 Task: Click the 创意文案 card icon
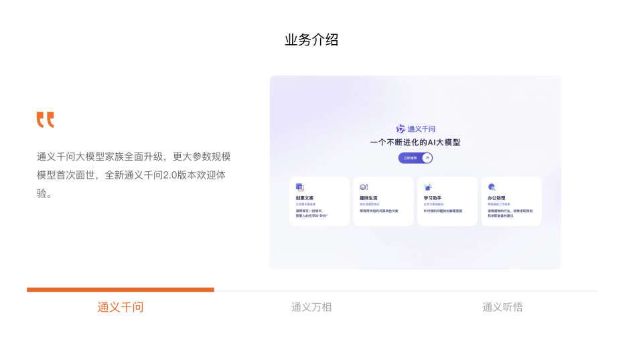pyautogui.click(x=300, y=187)
